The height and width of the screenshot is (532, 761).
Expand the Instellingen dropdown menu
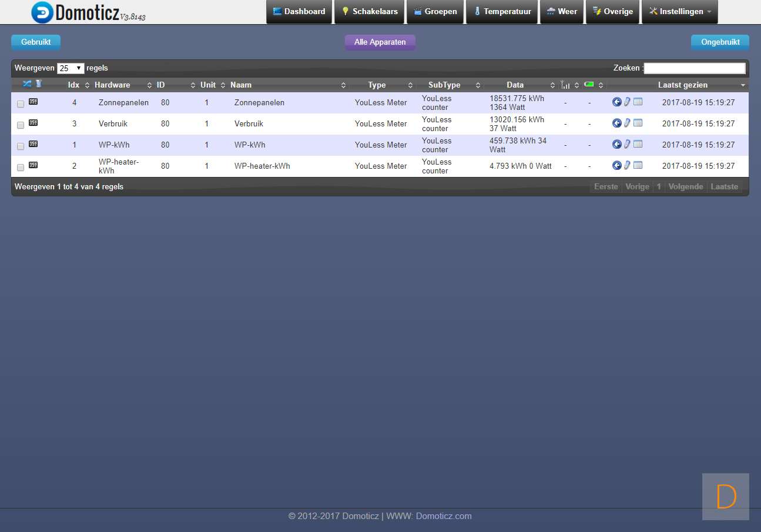pyautogui.click(x=680, y=12)
